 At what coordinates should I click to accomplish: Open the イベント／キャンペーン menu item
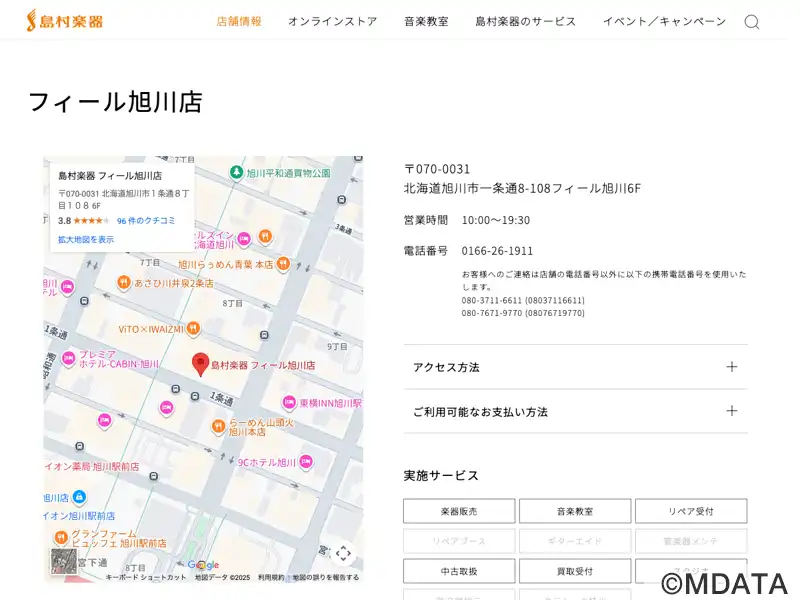pos(664,21)
